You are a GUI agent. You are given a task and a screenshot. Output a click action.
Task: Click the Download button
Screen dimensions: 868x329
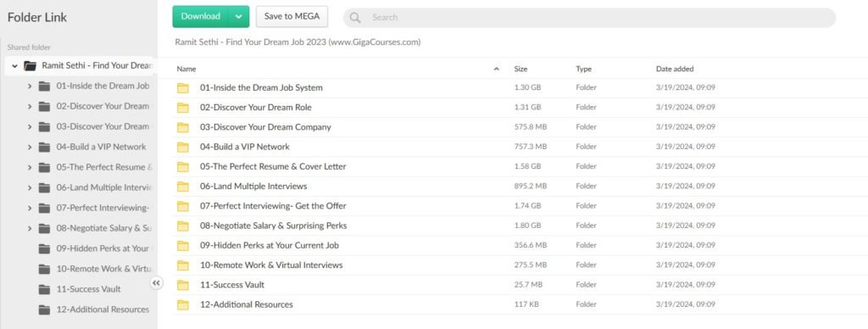point(200,17)
